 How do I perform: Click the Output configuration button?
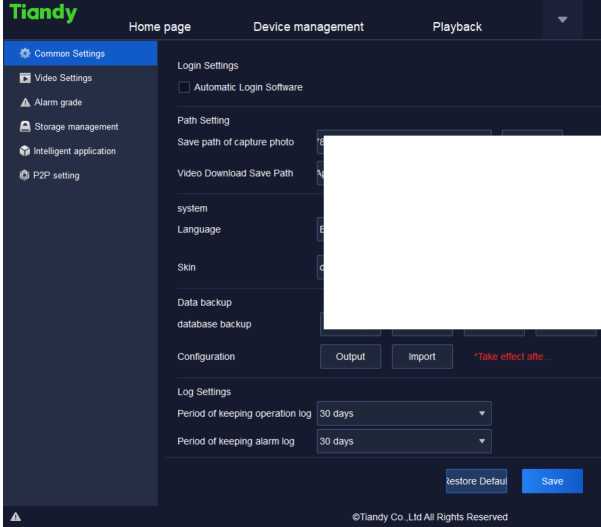tap(350, 357)
